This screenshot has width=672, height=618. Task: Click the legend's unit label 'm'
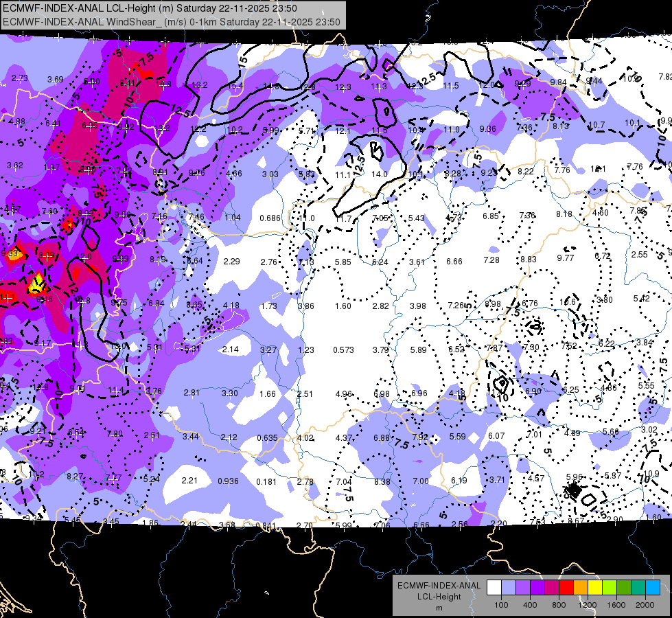pyautogui.click(x=439, y=608)
